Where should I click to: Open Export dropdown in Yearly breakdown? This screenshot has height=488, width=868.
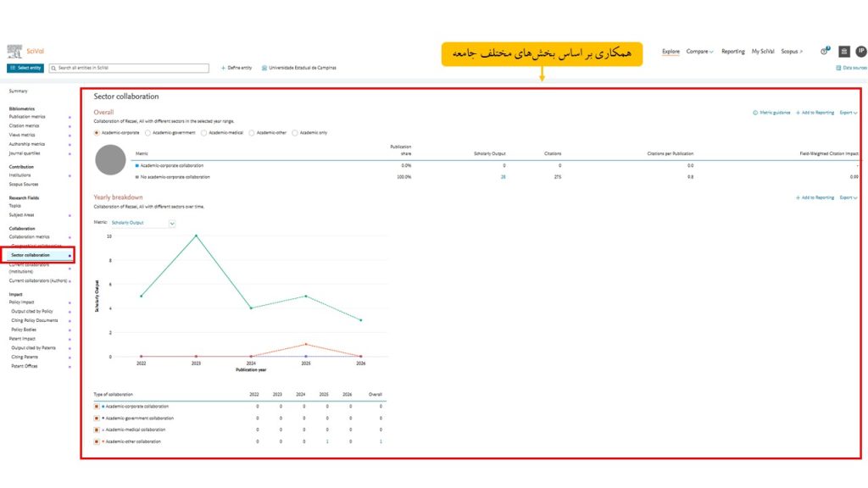click(x=848, y=197)
